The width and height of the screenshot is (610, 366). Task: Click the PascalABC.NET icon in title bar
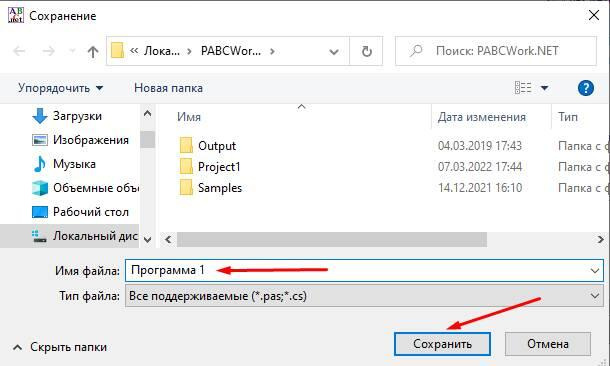tap(16, 15)
